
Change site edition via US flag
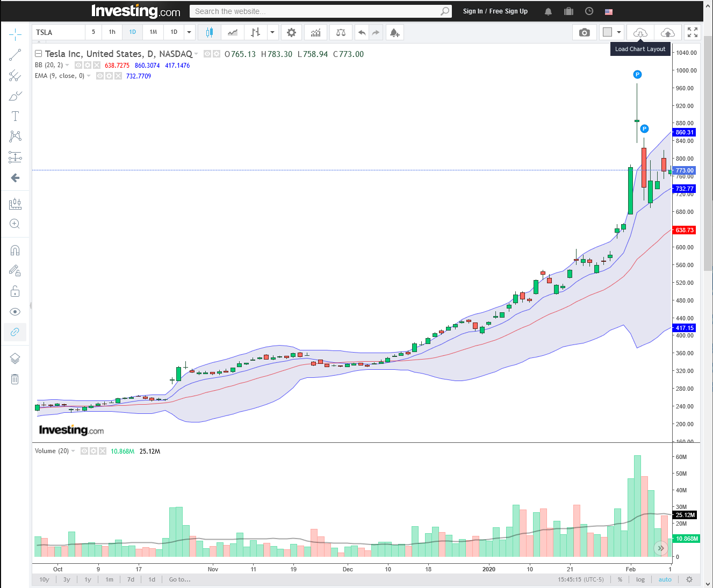609,11
